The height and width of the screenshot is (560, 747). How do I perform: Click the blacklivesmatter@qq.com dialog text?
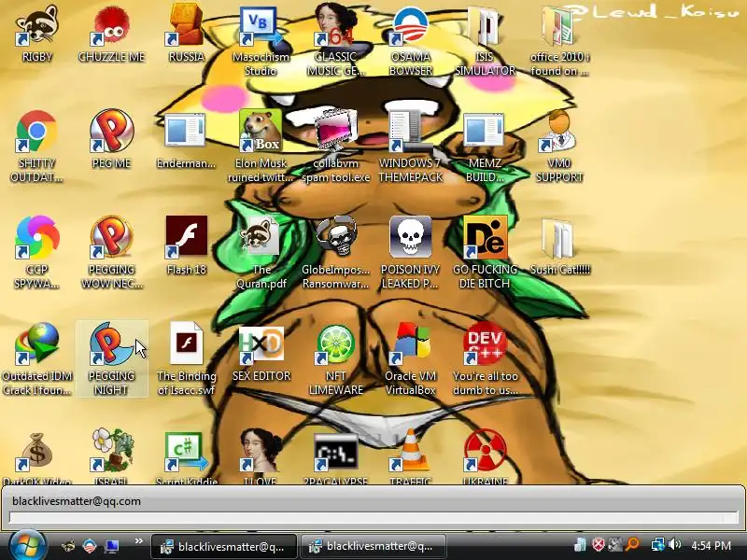[77, 501]
